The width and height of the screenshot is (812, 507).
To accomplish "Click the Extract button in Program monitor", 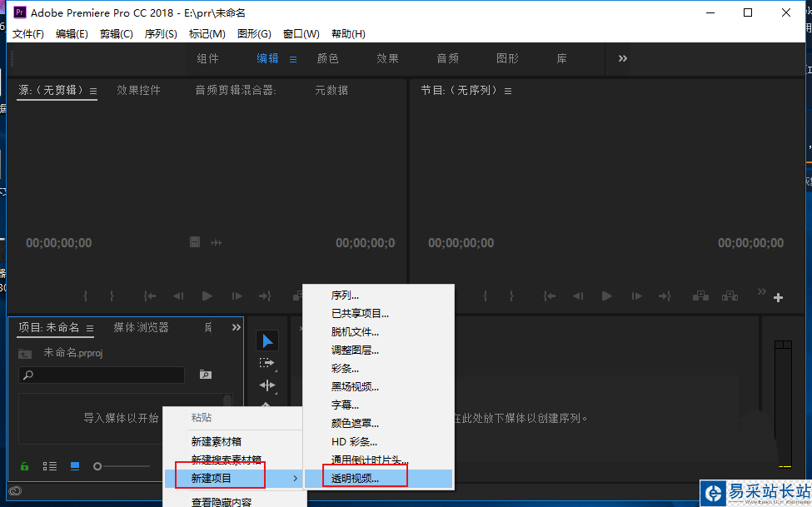I will point(730,296).
